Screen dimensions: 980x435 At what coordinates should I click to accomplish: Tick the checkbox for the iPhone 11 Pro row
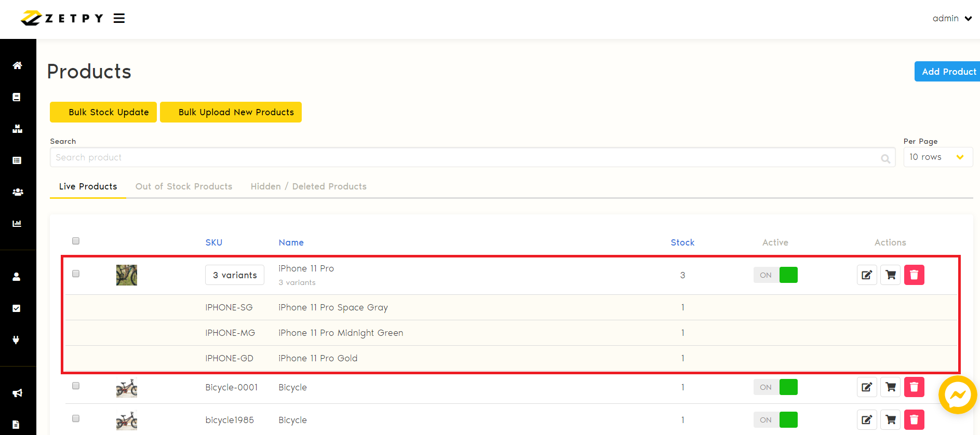click(76, 274)
